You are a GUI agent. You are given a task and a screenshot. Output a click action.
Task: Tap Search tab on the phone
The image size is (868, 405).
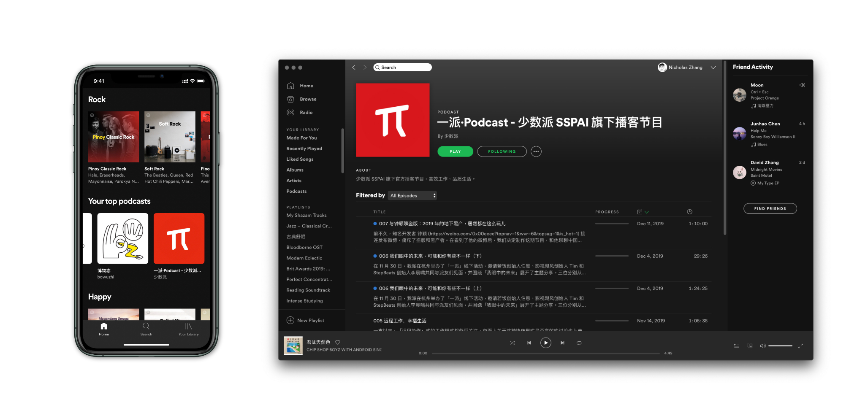(146, 329)
